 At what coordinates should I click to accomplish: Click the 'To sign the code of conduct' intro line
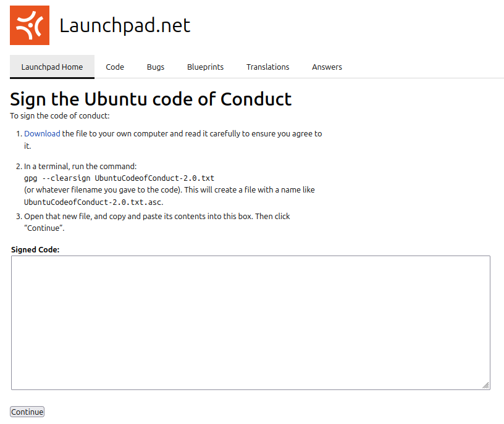59,115
